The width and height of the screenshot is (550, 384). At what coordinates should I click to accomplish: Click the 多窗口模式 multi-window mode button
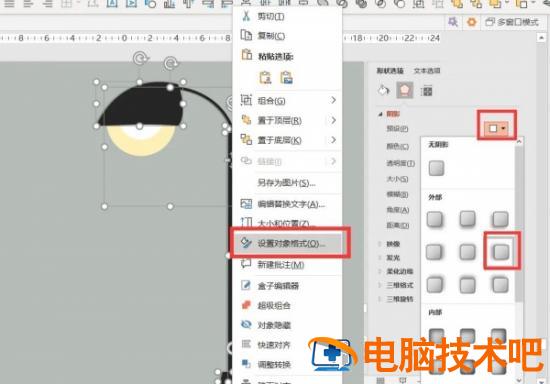pyautogui.click(x=512, y=22)
